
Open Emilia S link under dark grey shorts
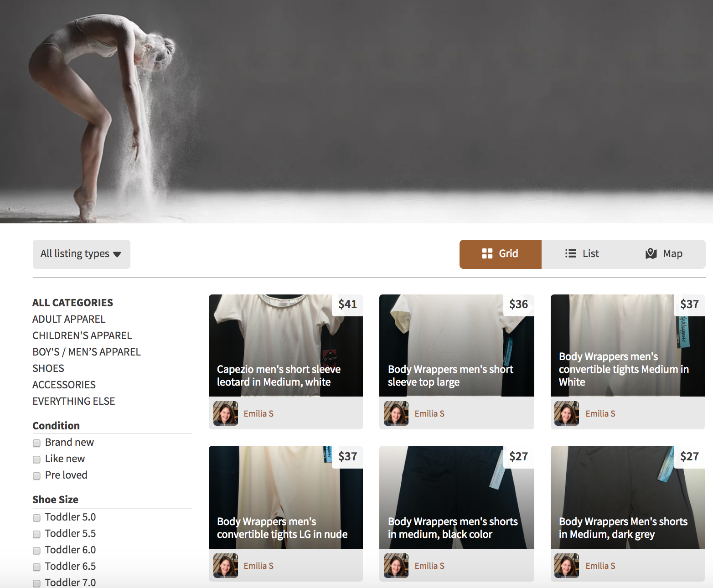click(x=600, y=566)
